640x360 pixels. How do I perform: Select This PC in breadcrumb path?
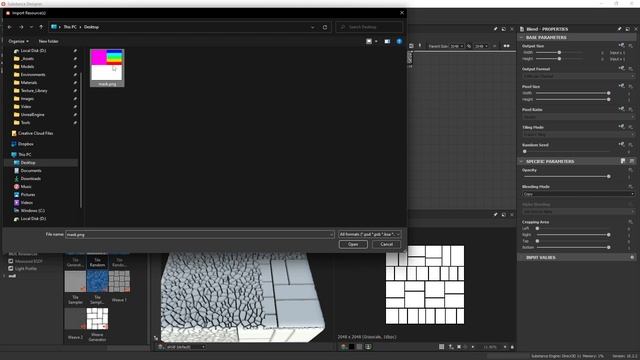[70, 27]
